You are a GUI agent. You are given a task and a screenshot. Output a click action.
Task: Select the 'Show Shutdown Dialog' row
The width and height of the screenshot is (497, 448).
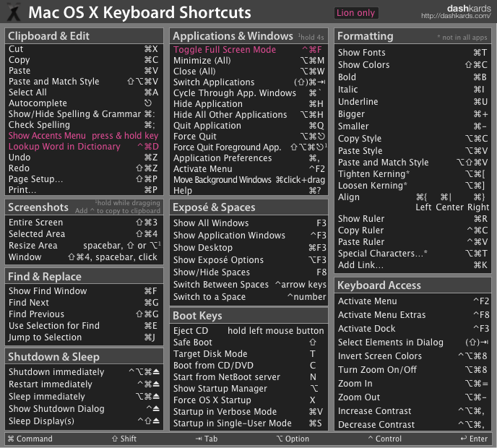(84, 409)
